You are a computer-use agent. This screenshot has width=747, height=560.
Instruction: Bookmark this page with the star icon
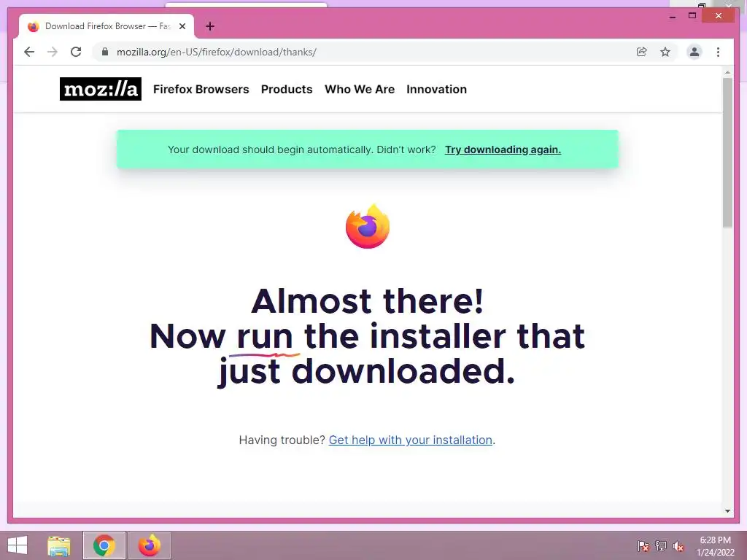tap(665, 52)
